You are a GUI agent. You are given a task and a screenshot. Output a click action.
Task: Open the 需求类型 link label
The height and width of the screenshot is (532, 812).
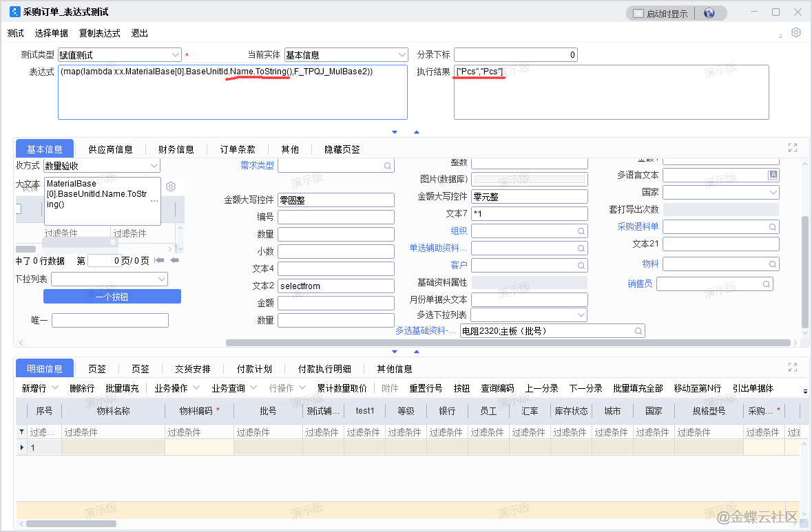coord(257,165)
